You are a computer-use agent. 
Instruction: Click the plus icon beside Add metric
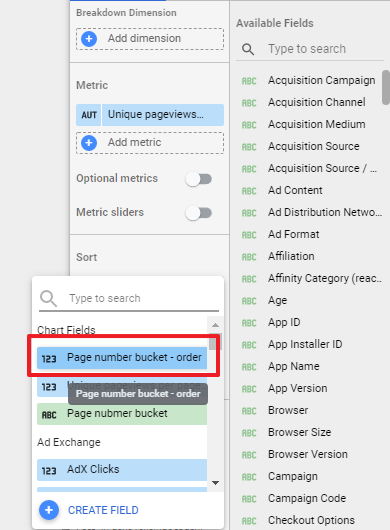tap(89, 142)
